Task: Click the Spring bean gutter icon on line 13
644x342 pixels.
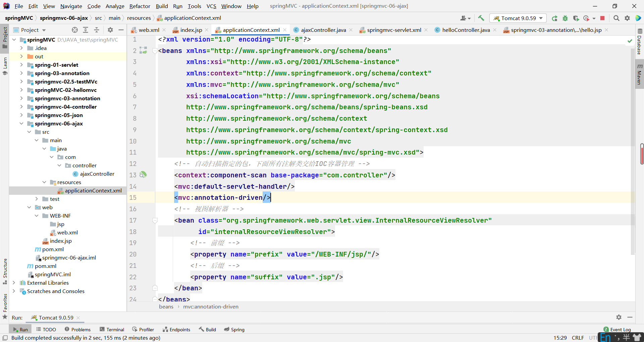Action: (x=143, y=175)
